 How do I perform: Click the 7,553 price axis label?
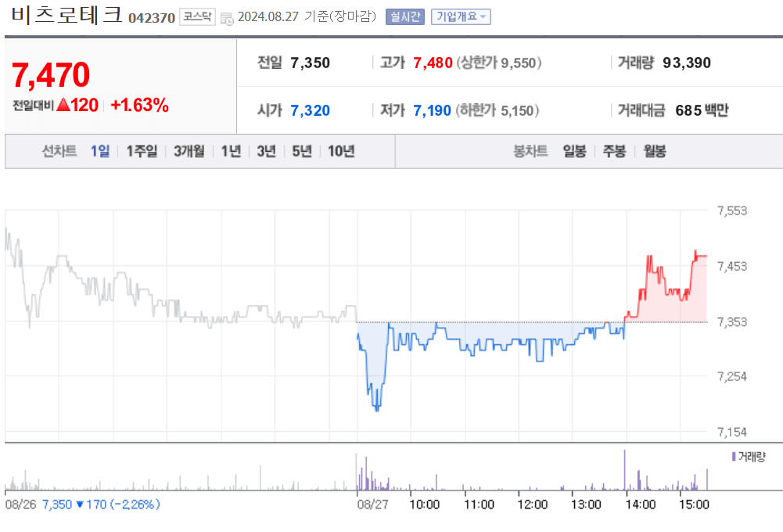[x=732, y=210]
